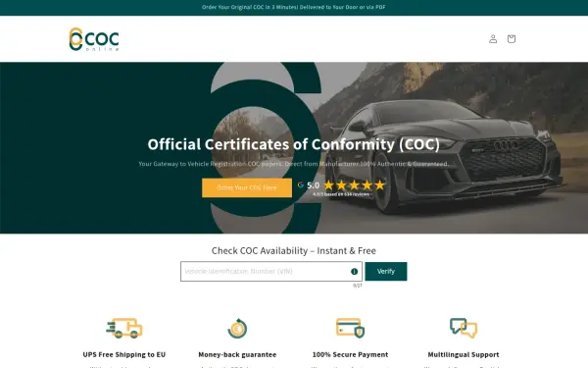588x368 pixels.
Task: Click the 5.0 rating score text
Action: [314, 185]
